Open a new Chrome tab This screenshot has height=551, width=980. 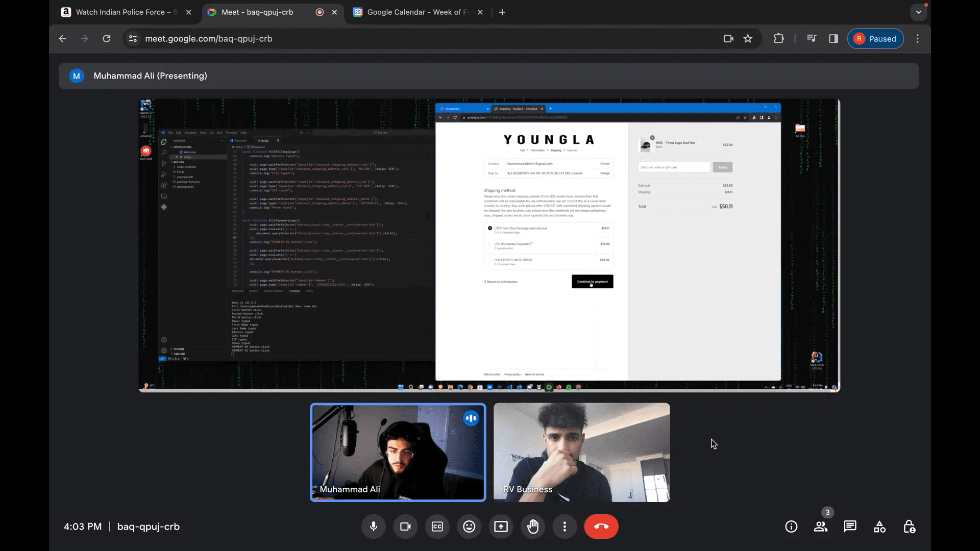pos(502,12)
